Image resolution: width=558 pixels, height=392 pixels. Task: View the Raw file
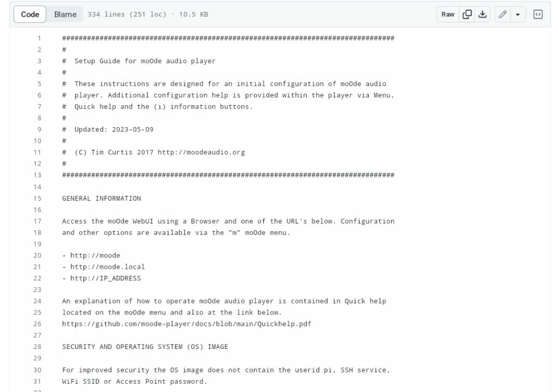(448, 14)
